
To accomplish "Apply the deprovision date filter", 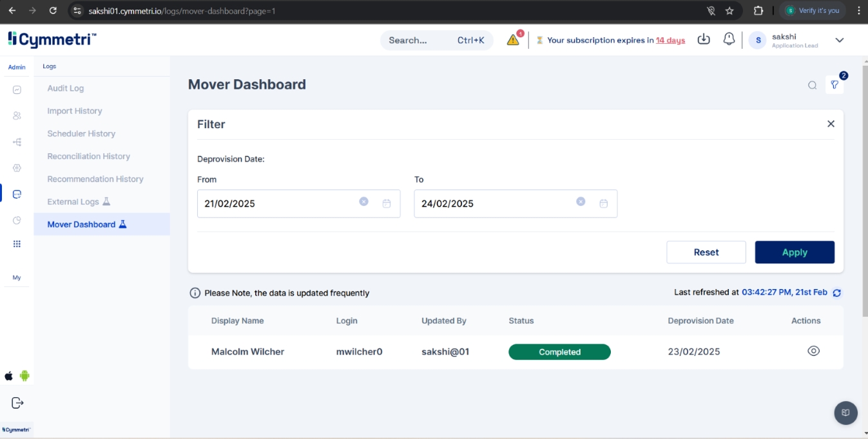I will click(x=794, y=252).
